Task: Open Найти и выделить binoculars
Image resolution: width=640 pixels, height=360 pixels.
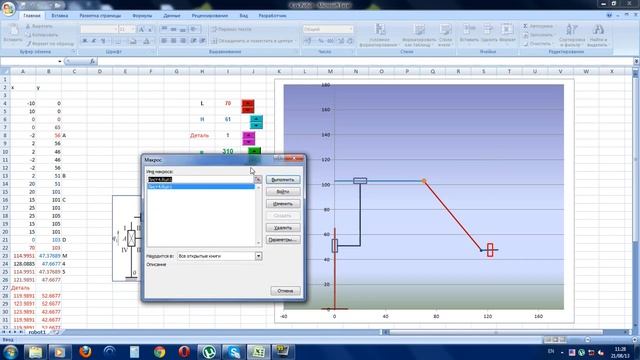Action: tap(598, 35)
